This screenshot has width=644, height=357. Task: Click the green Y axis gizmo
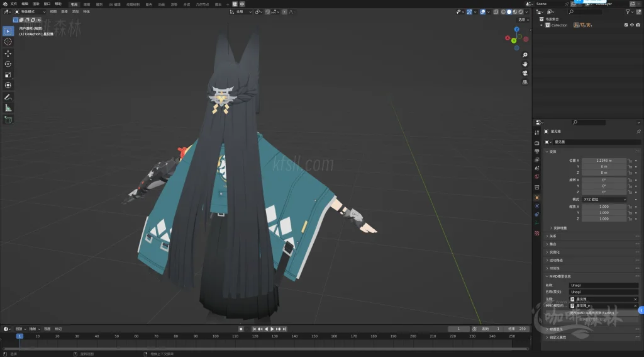point(513,41)
